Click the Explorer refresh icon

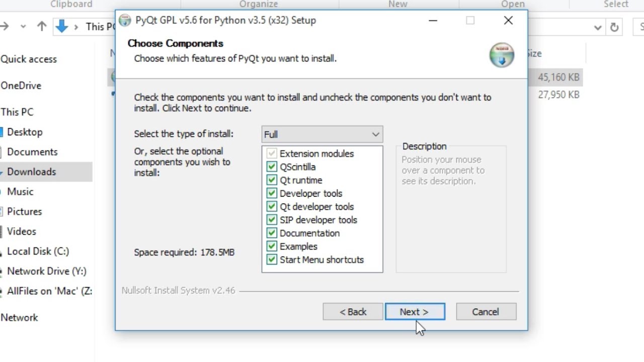point(614,27)
